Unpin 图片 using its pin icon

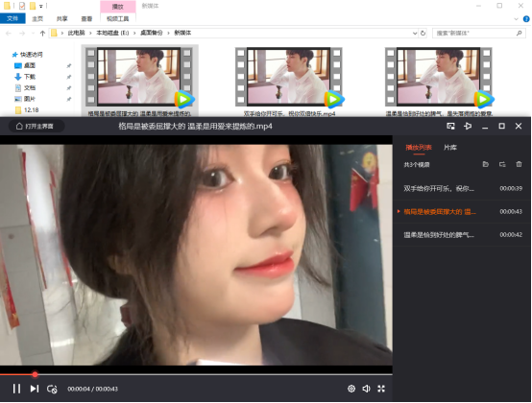[x=69, y=99]
